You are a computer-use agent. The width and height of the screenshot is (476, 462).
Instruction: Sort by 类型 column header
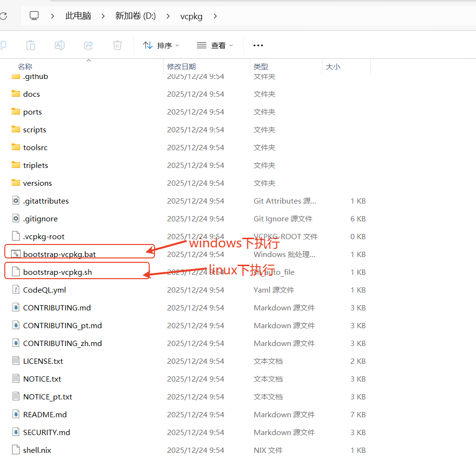point(261,66)
